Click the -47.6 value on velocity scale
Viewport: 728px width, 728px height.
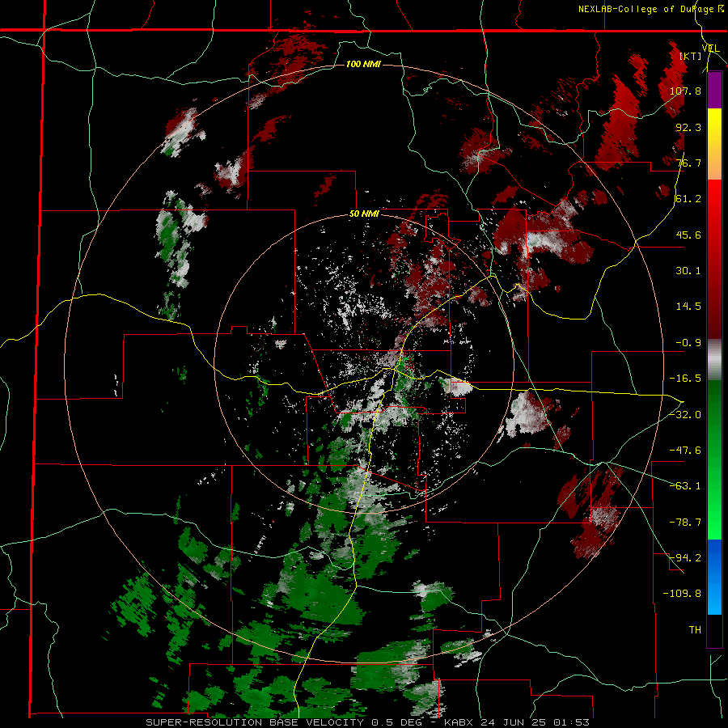pos(685,451)
